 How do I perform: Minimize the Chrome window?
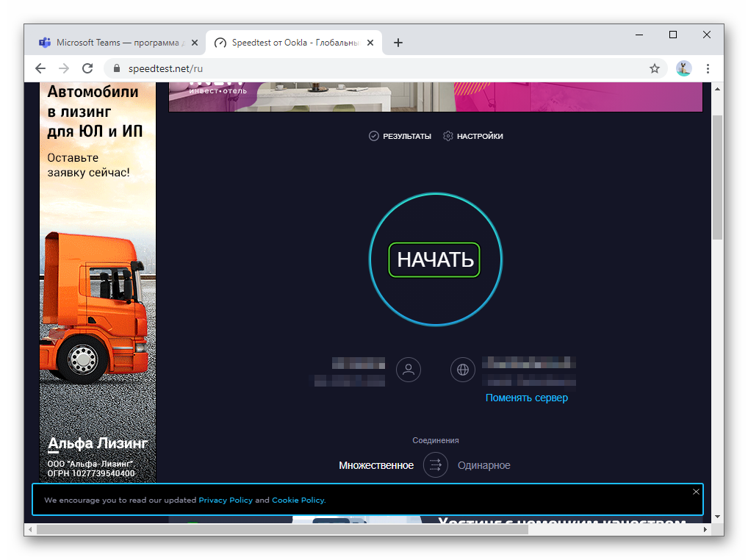click(639, 35)
